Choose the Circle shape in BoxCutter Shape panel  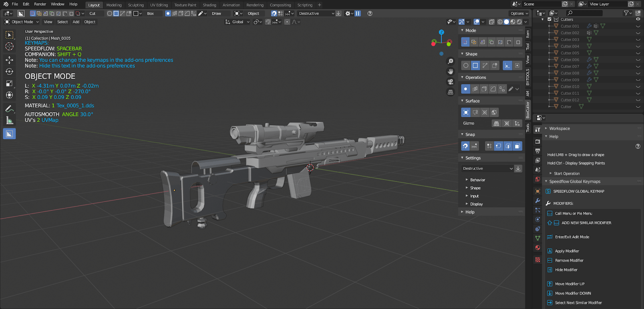(466, 66)
